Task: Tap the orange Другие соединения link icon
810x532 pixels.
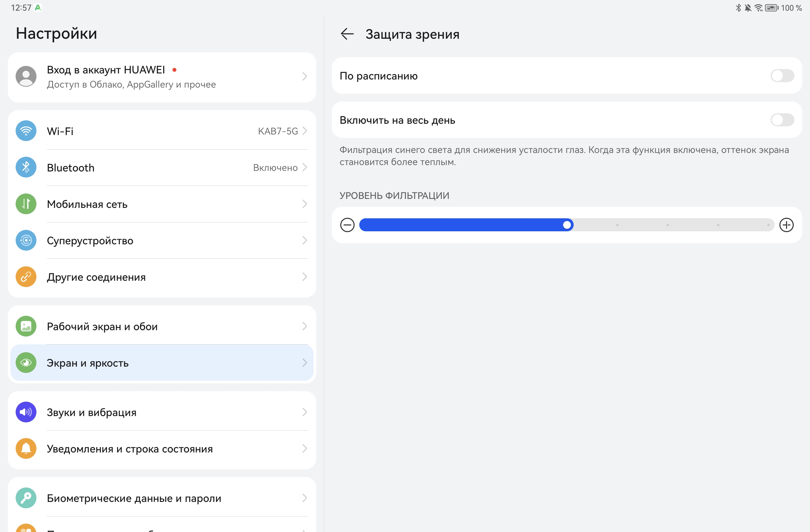Action: pyautogui.click(x=26, y=277)
